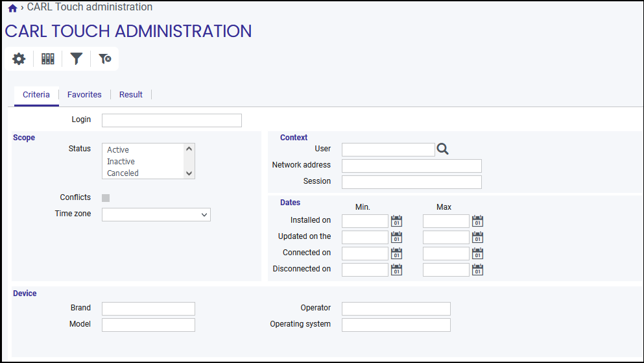Click the Login input field

click(172, 120)
